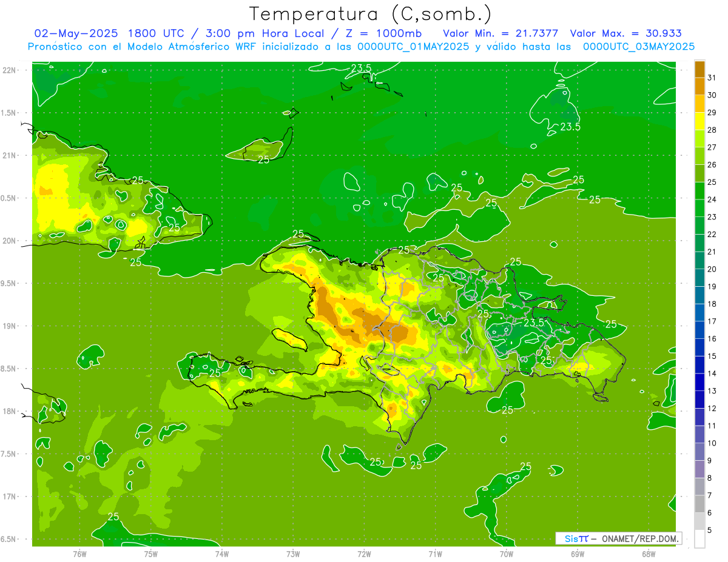Click the gray legend swatch between 6 and 7
728x562 pixels.
tap(699, 504)
